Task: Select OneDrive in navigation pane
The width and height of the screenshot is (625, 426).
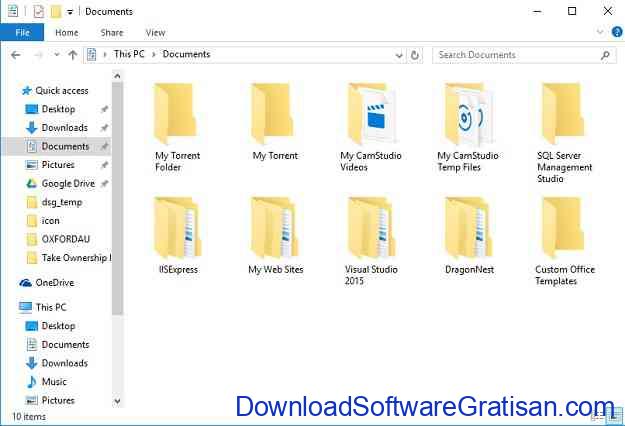Action: 47,283
